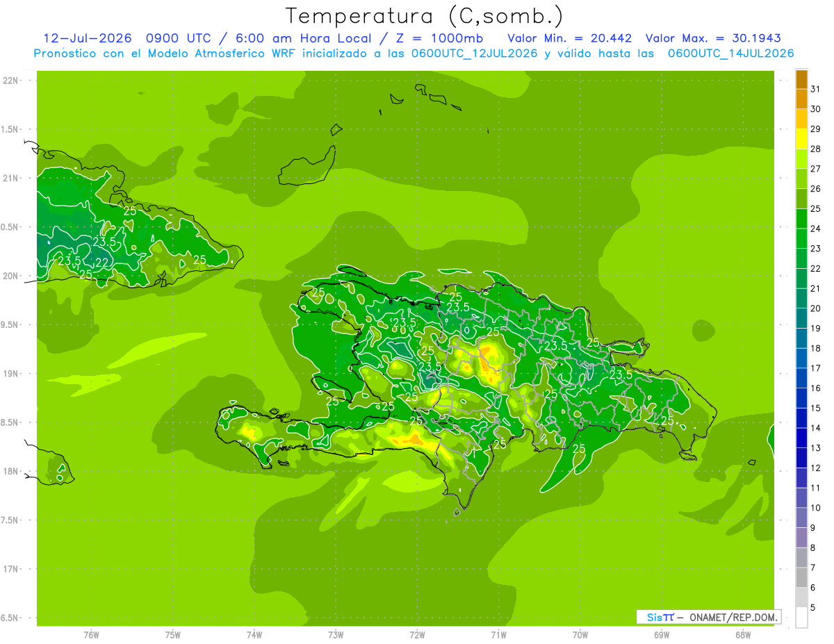Click the "18N" latitude axis label

click(11, 472)
